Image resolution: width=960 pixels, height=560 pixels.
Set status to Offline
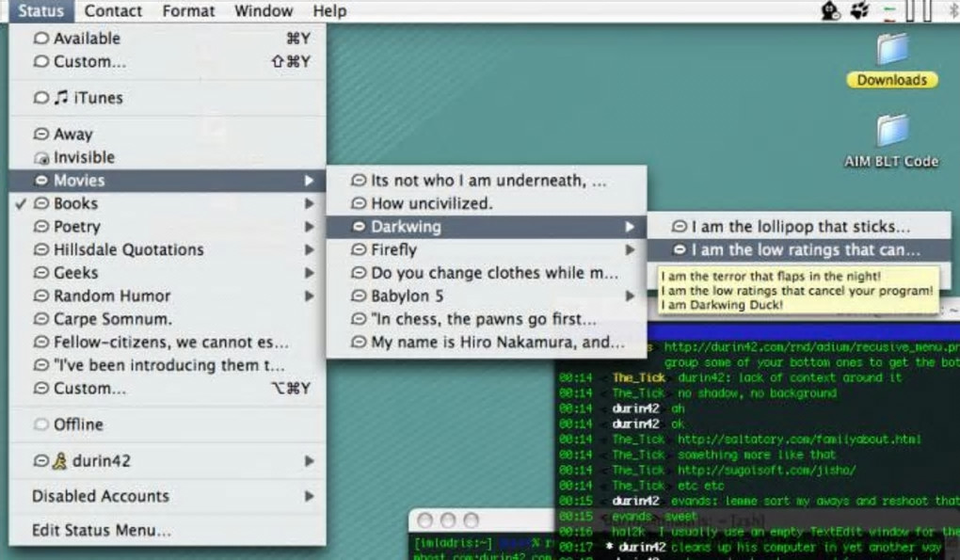(168, 424)
